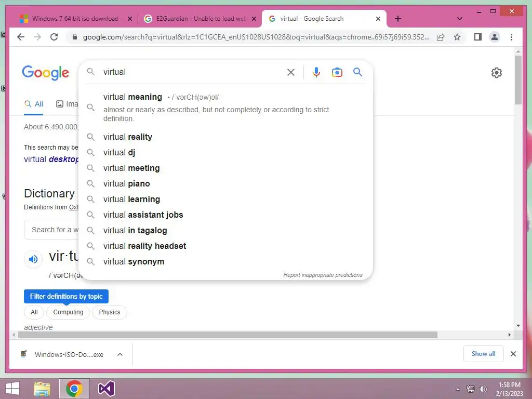Choose suggestion virtual meeting
The image size is (532, 399).
tap(225, 168)
